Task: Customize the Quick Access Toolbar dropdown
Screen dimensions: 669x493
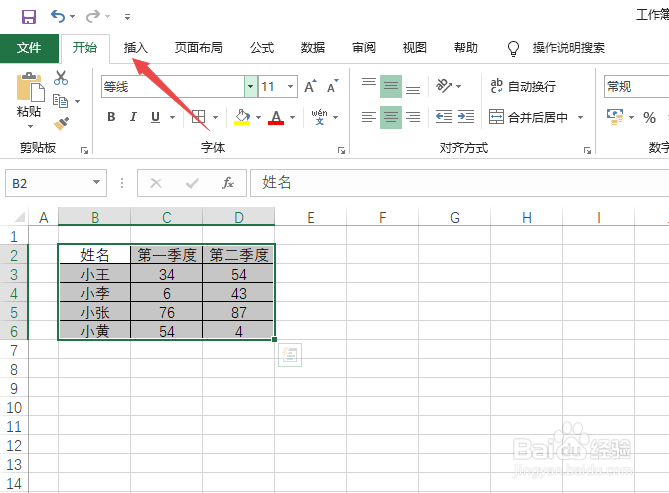Action: coord(127,17)
